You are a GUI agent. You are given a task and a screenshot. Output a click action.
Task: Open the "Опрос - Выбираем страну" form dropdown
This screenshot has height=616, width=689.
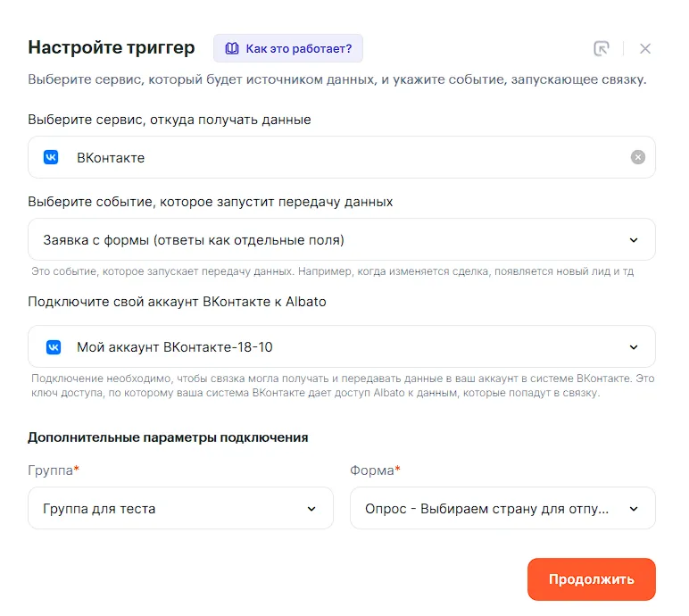[x=486, y=508]
